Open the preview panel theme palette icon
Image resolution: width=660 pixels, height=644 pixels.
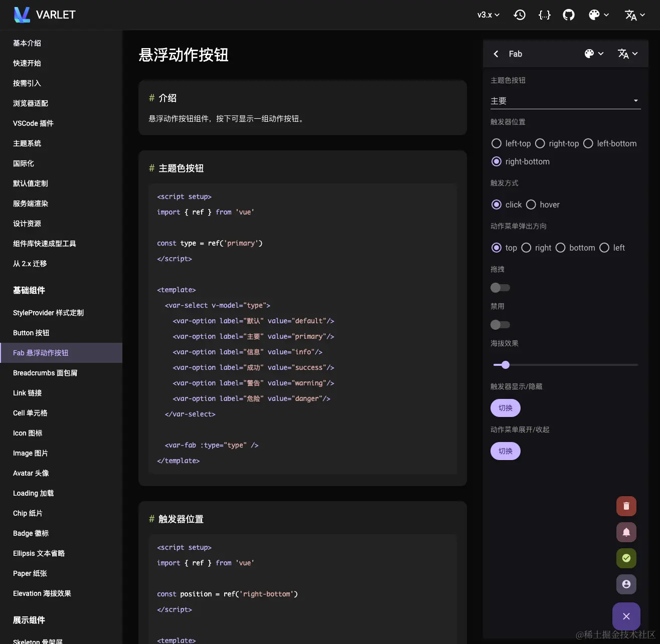pos(589,54)
